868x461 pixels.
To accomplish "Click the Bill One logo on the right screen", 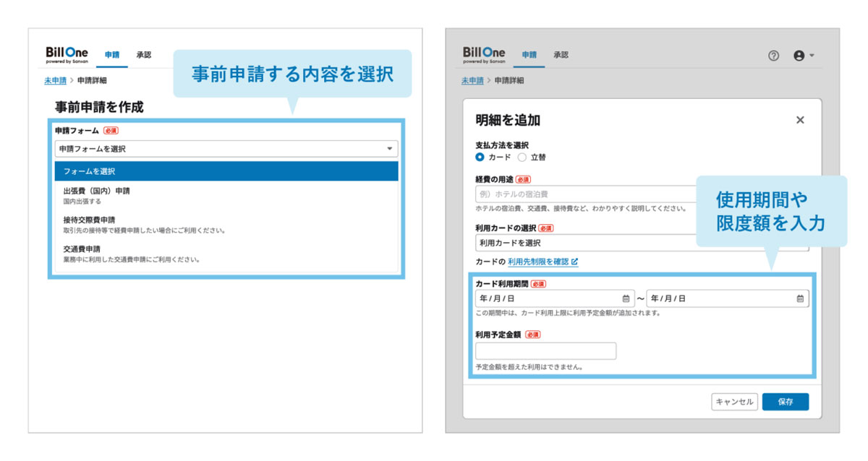I will 483,53.
